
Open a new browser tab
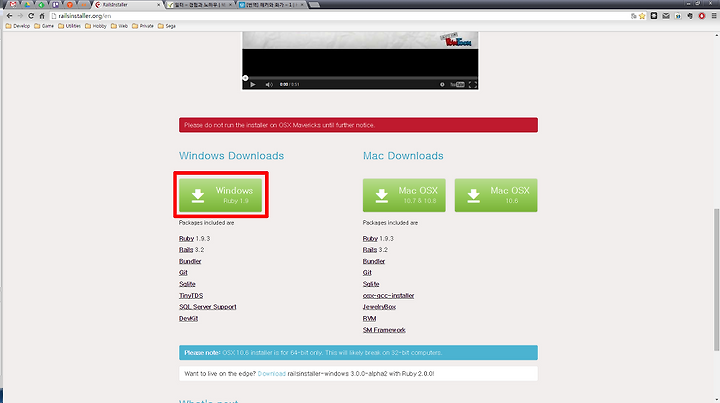pos(315,5)
